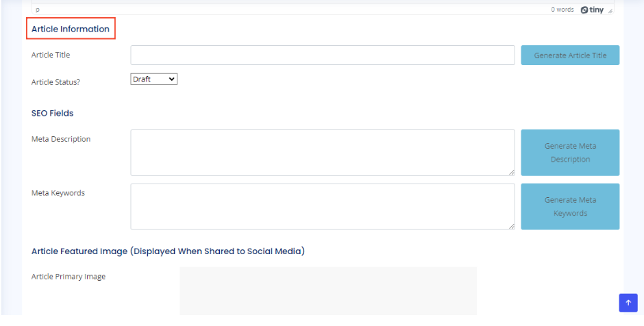644x326 pixels.
Task: Click the Meta Description textarea resize grip
Action: 511,172
